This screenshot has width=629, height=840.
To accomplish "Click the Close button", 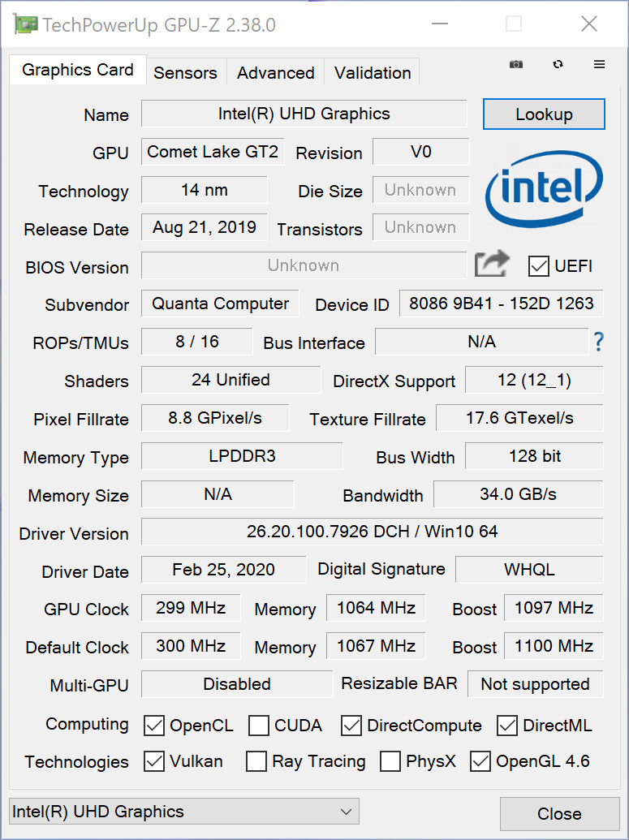I will click(x=559, y=814).
